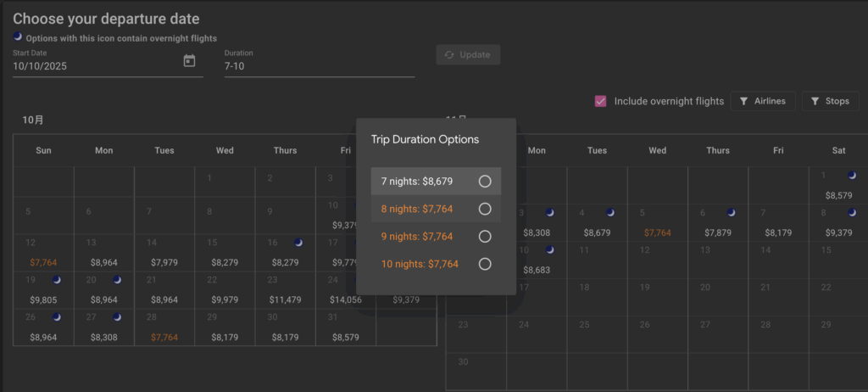Choose October 12 departure date cell

44,255
